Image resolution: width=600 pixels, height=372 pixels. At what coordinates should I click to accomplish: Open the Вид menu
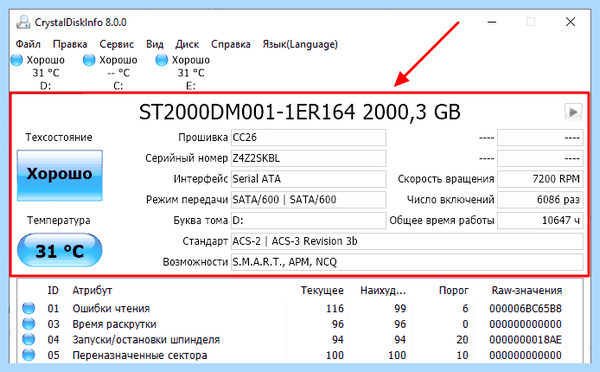click(155, 44)
